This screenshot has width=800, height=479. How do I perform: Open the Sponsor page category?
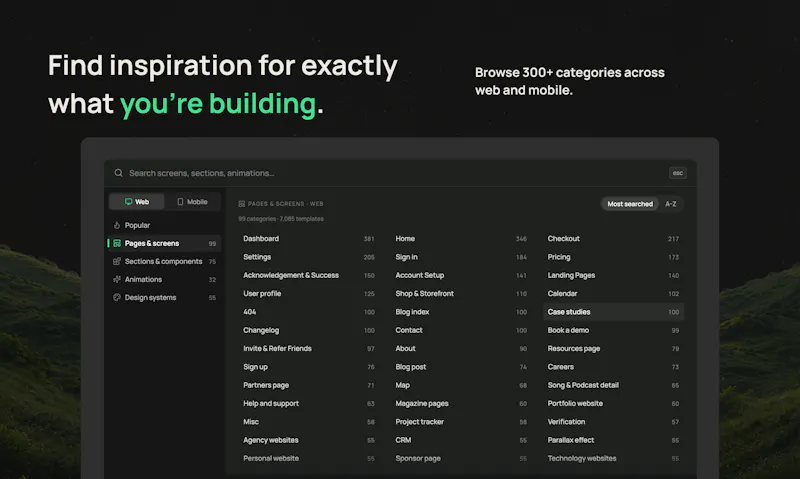(461, 459)
